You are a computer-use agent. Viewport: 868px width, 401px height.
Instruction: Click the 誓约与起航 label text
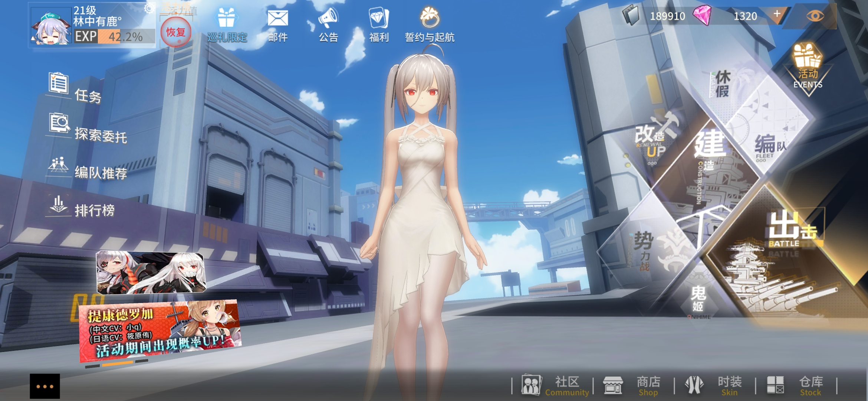tap(430, 37)
